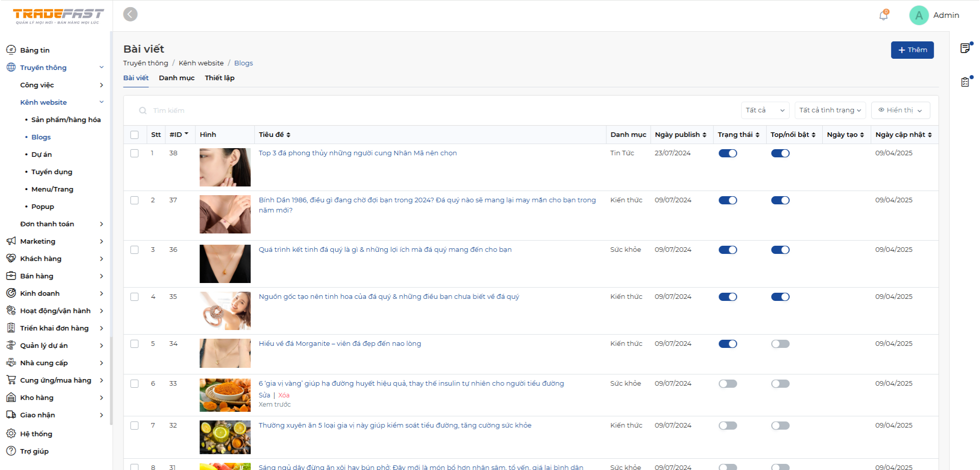Open the checklist clipboard icon on right edge
This screenshot has height=470, width=980.
click(x=965, y=82)
